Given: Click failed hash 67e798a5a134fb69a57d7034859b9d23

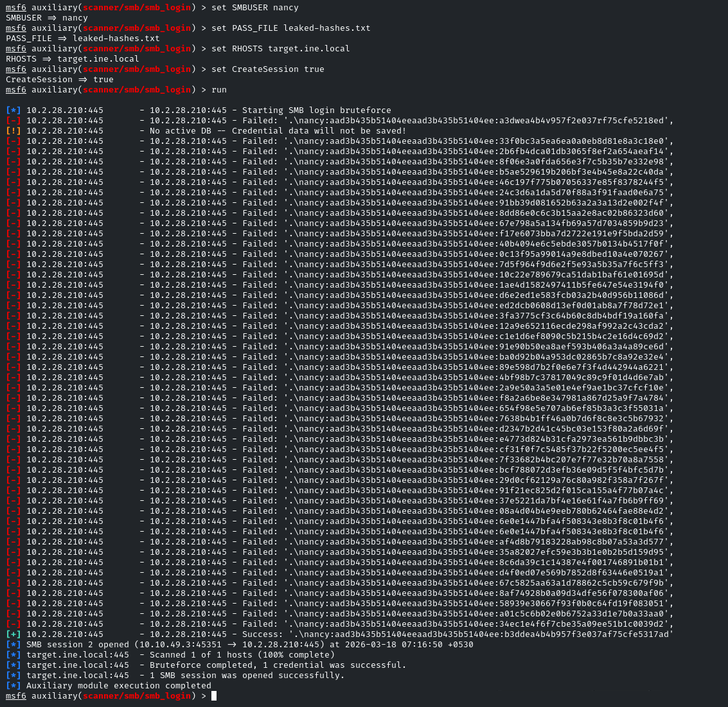Looking at the screenshot, I should click(582, 223).
